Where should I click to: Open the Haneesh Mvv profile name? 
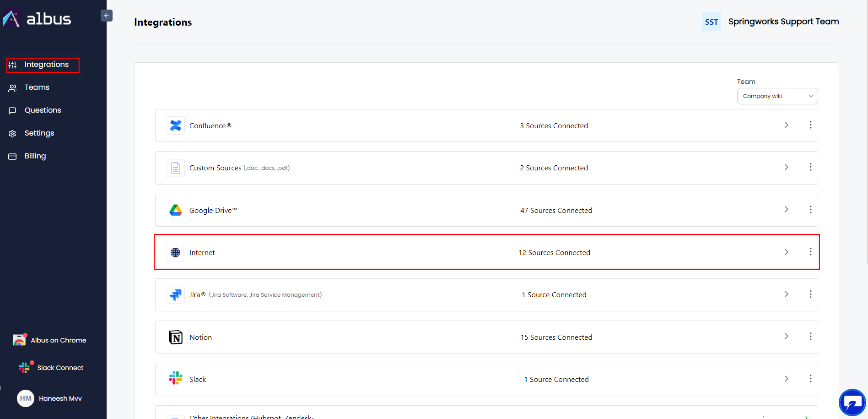(60, 398)
